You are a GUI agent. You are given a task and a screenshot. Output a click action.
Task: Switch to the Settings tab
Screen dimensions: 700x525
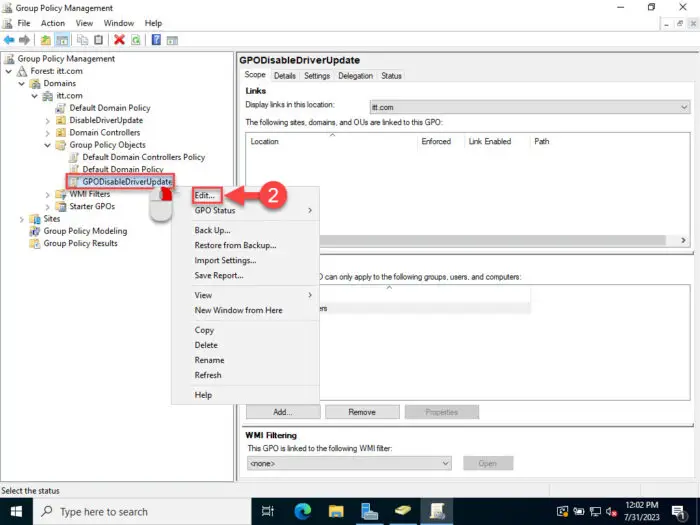tap(317, 76)
